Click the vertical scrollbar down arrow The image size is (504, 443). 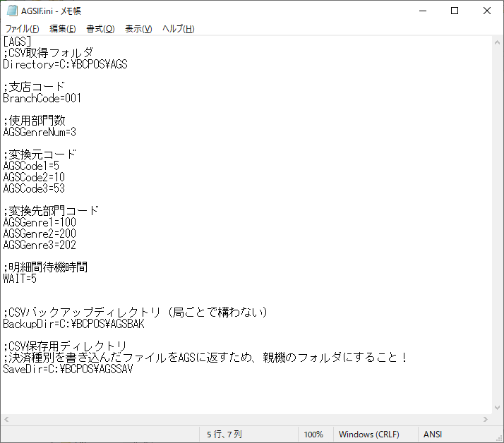[x=498, y=408]
